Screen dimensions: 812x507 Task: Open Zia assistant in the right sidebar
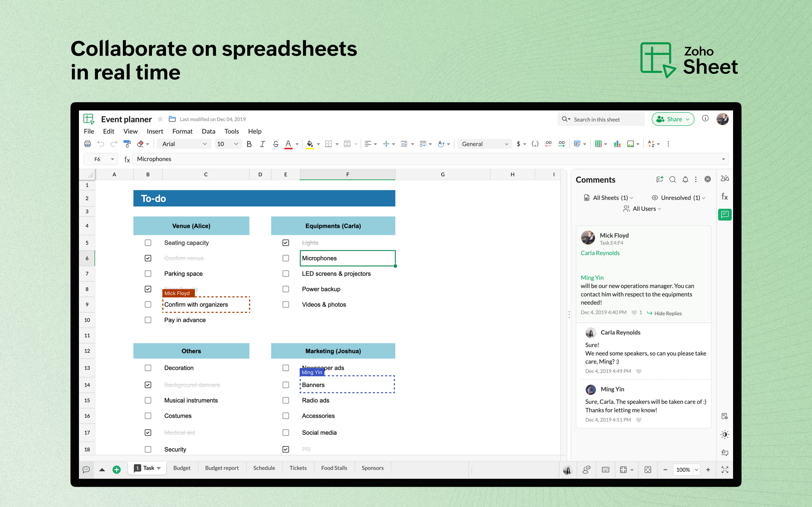point(724,178)
